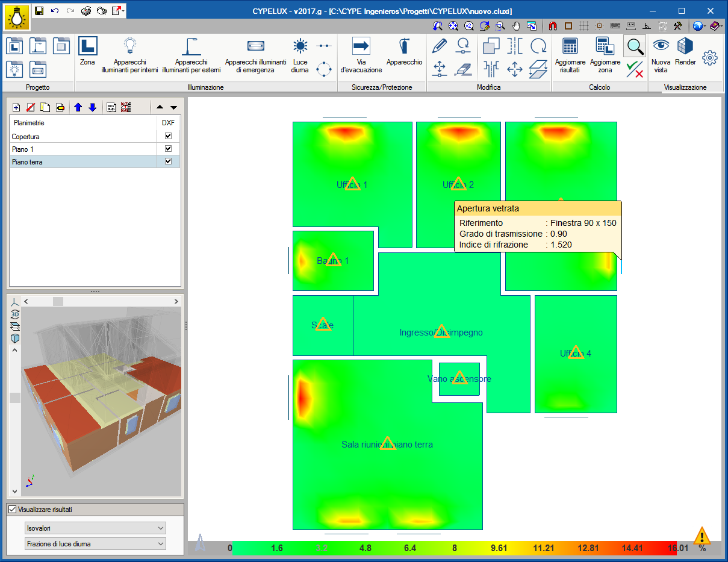This screenshot has height=562, width=728.
Task: Add Apparecchi illuminanti per interni
Action: [129, 55]
